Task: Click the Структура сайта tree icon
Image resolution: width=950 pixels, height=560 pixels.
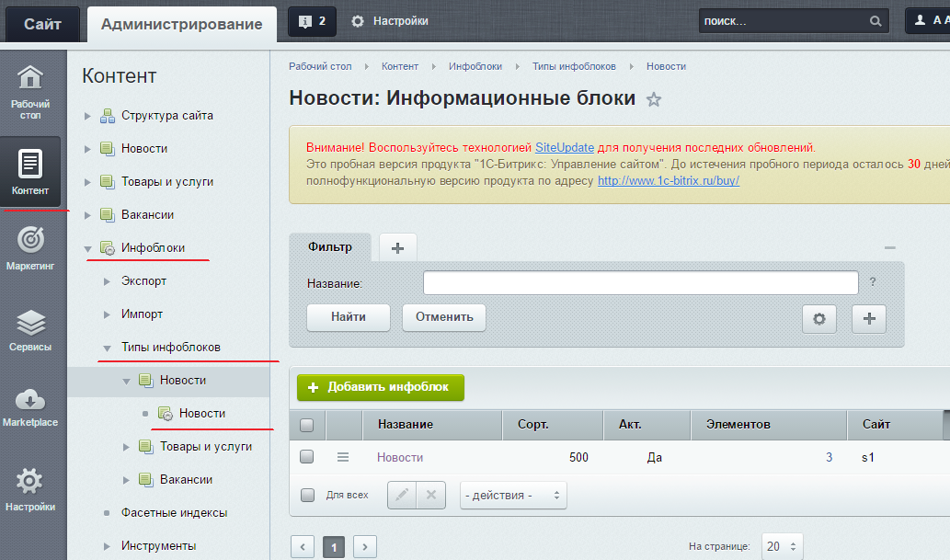Action: [108, 116]
